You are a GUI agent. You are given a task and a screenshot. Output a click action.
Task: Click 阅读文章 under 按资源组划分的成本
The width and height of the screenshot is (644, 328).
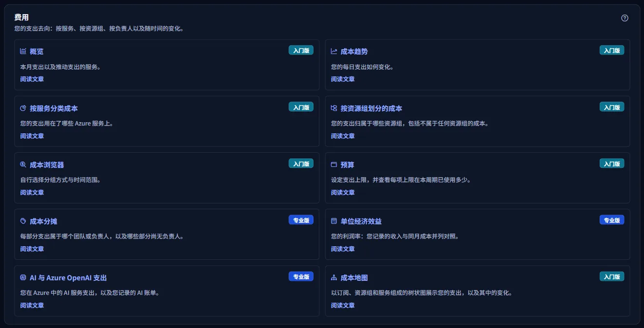coord(343,136)
